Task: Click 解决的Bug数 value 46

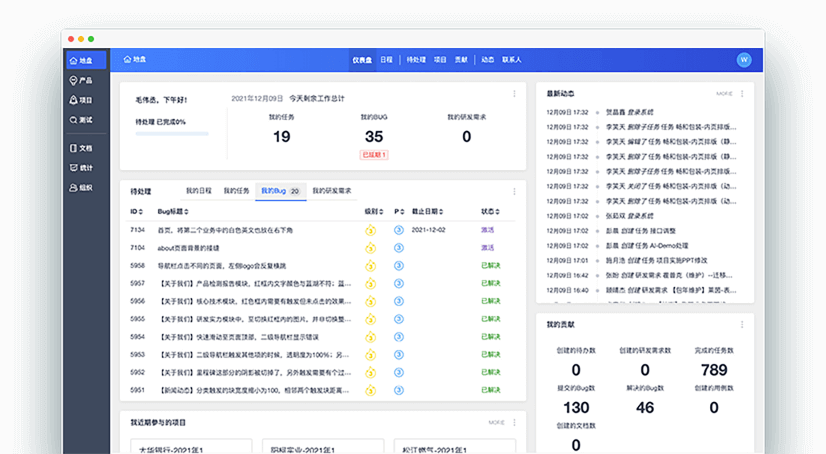Action: pyautogui.click(x=645, y=408)
